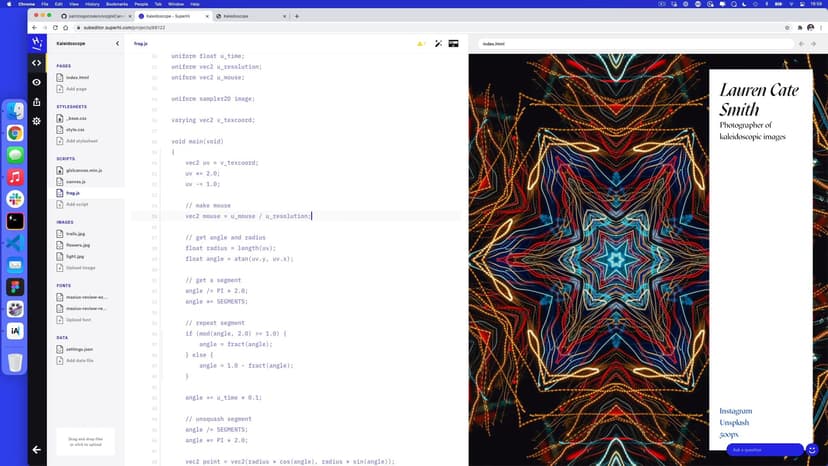Click the eye preview icon in sidebar
Viewport: 828px width, 466px height.
tap(37, 82)
